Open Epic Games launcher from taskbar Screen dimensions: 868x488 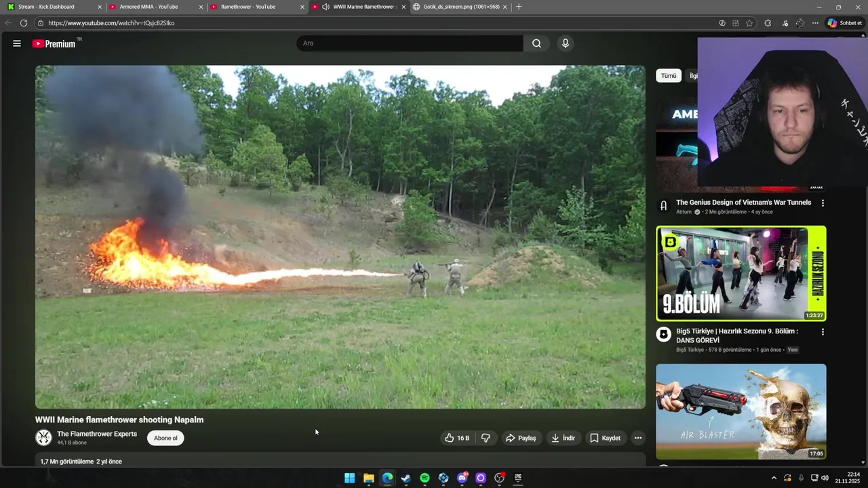pos(518,478)
